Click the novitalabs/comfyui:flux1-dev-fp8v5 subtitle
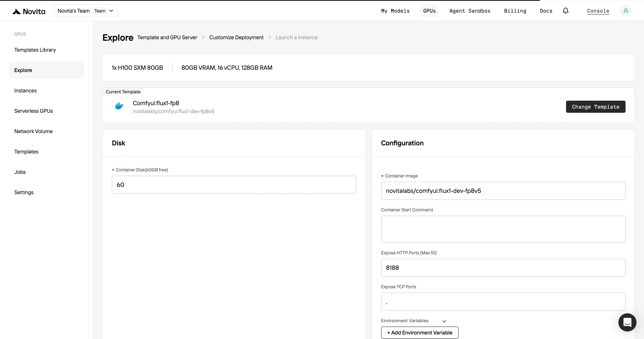The height and width of the screenshot is (339, 644). tap(173, 111)
